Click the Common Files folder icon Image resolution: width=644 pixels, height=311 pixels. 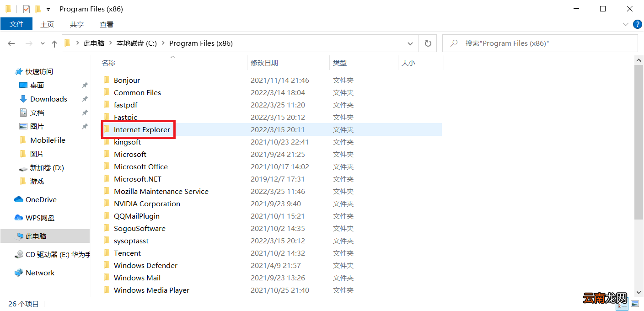[107, 92]
